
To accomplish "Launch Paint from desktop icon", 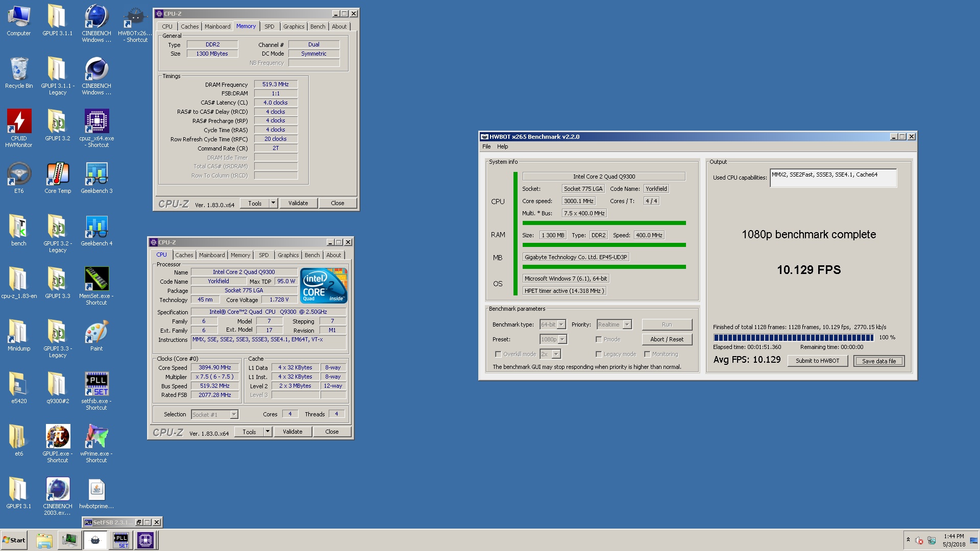I will [x=96, y=336].
